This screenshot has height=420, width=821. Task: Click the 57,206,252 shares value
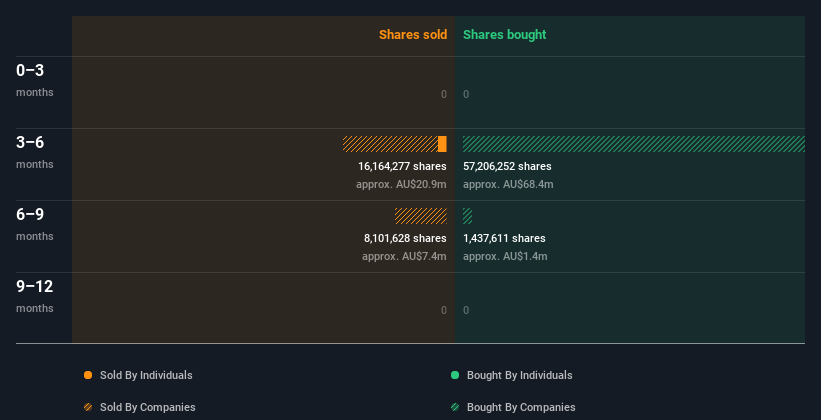coord(507,166)
